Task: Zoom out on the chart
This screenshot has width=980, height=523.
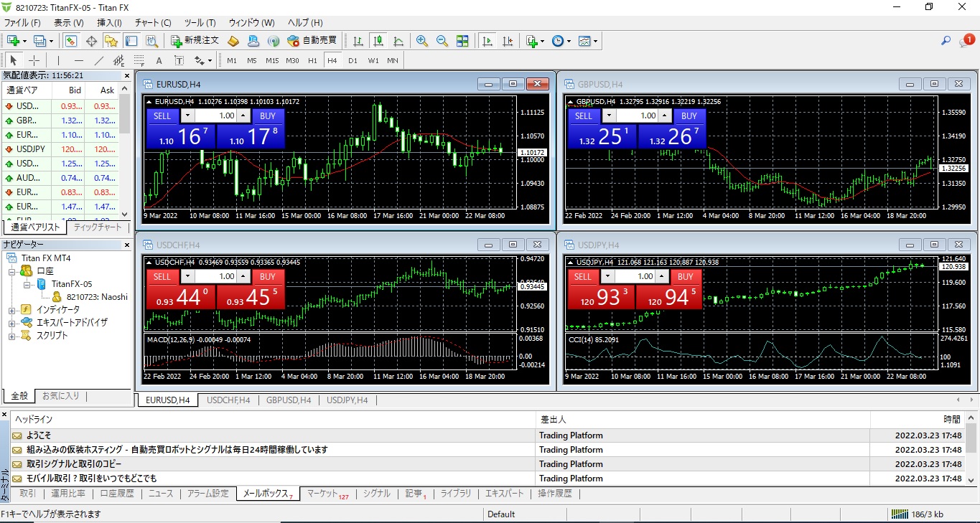Action: pos(442,41)
